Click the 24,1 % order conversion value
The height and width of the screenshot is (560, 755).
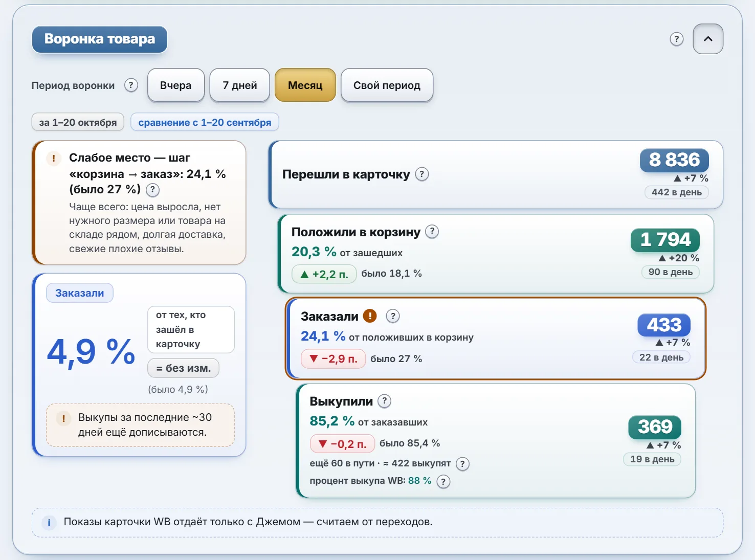point(323,336)
